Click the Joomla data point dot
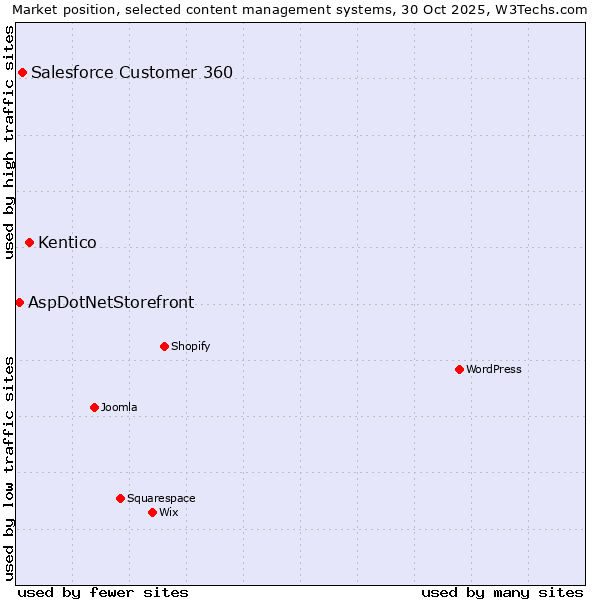The height and width of the screenshot is (600, 600). point(94,407)
